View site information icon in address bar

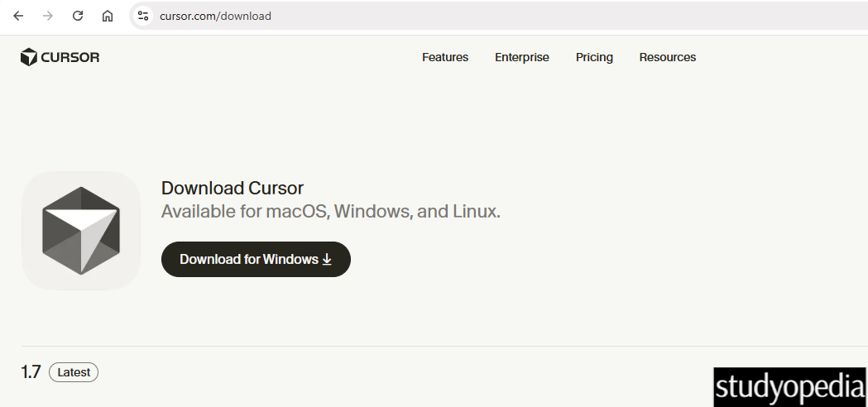pyautogui.click(x=143, y=16)
